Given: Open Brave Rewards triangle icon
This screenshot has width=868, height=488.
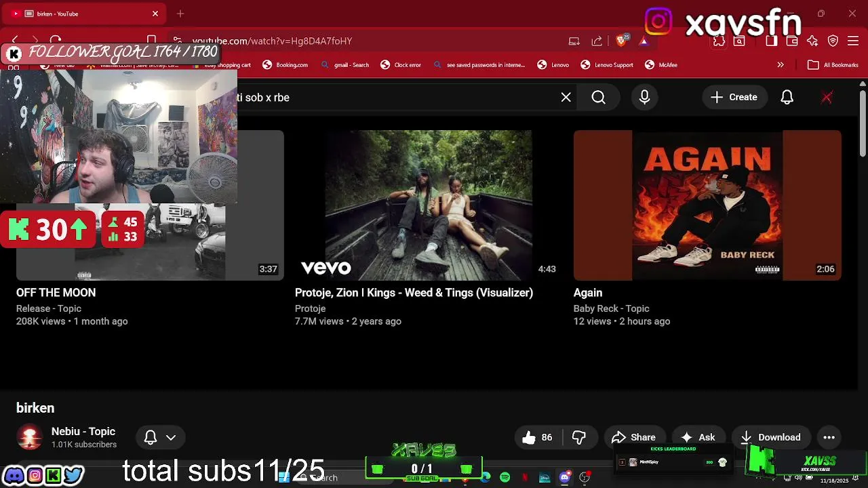Looking at the screenshot, I should pos(644,41).
